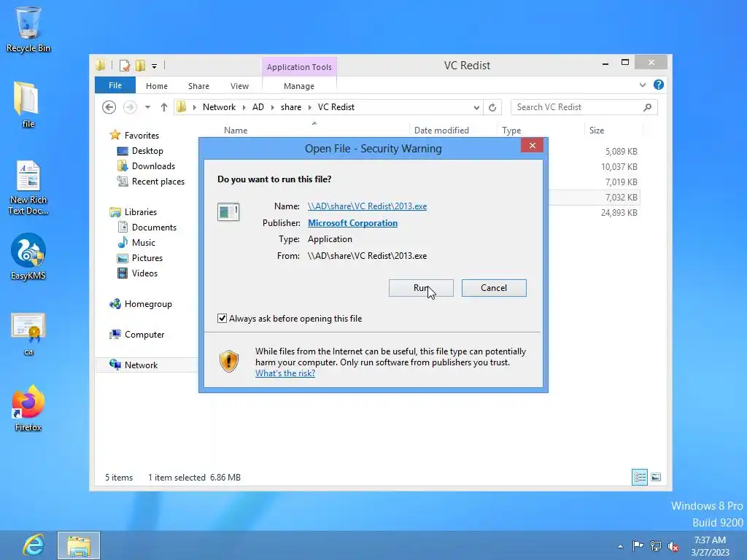Switch to the Home ribbon tab

click(157, 86)
